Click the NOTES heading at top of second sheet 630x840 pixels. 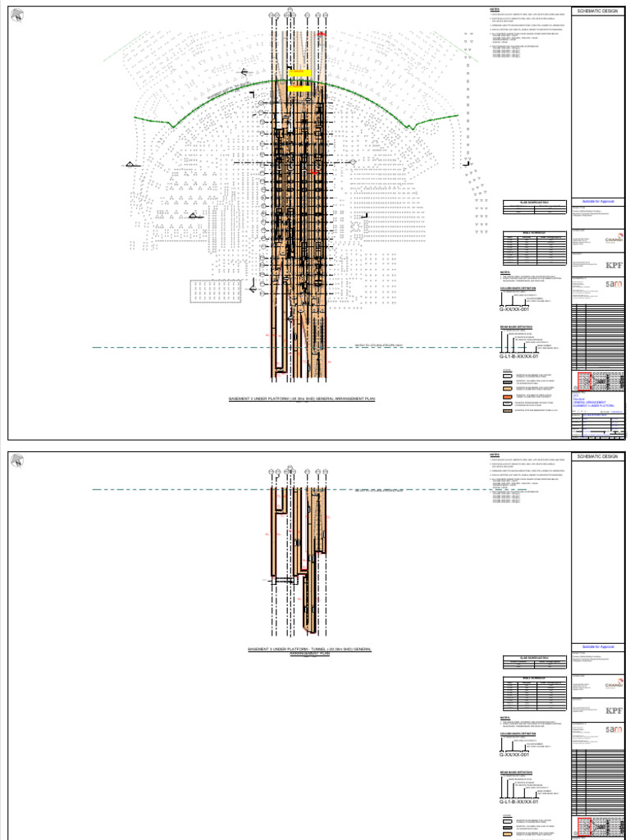tap(493, 455)
